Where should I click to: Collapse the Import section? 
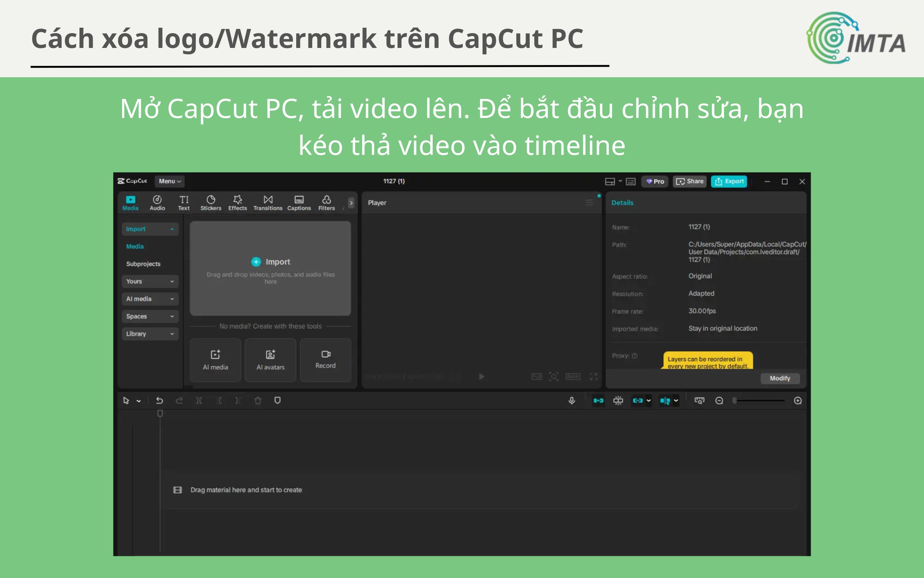pos(150,229)
